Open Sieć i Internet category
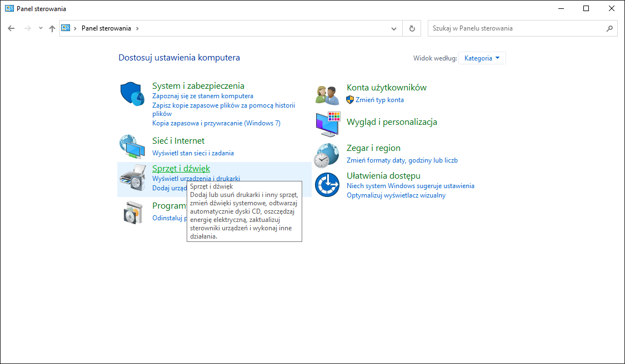Viewport: 625px width, 364px height. pyautogui.click(x=178, y=140)
